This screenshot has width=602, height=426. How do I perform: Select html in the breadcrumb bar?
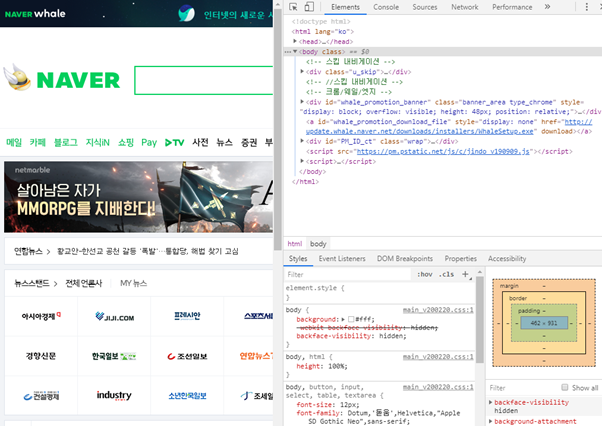pos(295,244)
